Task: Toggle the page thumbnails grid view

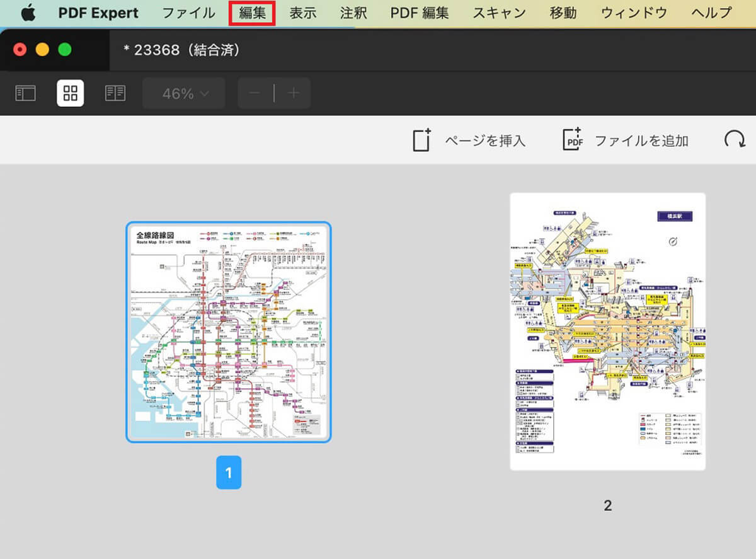Action: [x=71, y=93]
